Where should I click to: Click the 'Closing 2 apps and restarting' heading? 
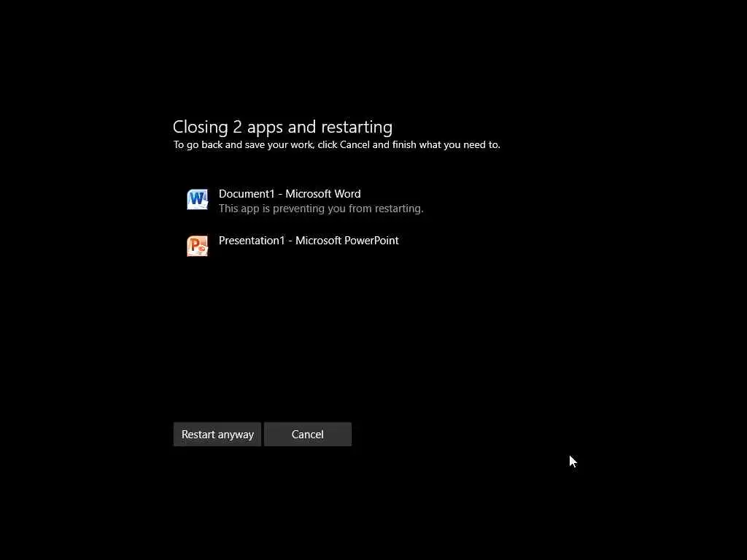[x=282, y=127]
